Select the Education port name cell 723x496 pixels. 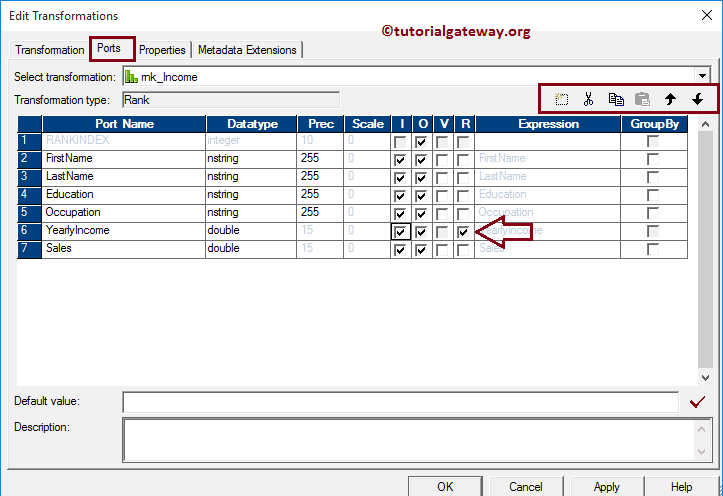(x=124, y=195)
